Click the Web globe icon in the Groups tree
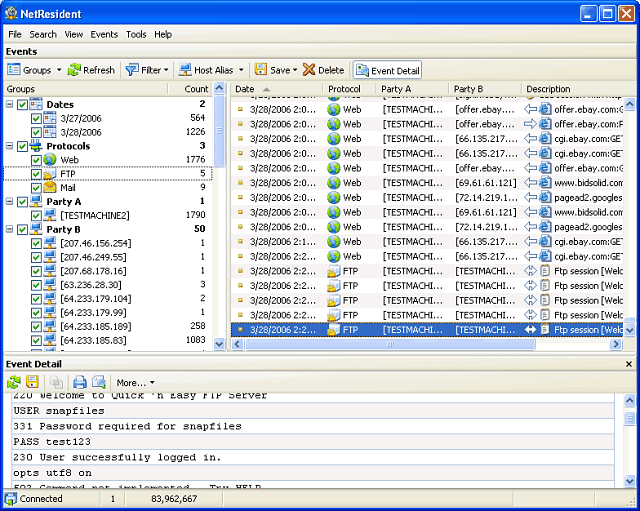This screenshot has width=640, height=511. pyautogui.click(x=50, y=160)
